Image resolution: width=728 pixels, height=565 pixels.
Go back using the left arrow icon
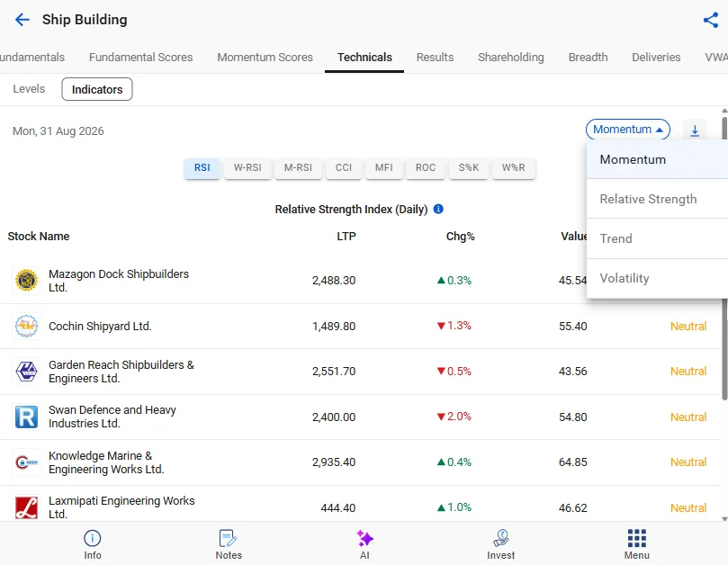pyautogui.click(x=22, y=20)
